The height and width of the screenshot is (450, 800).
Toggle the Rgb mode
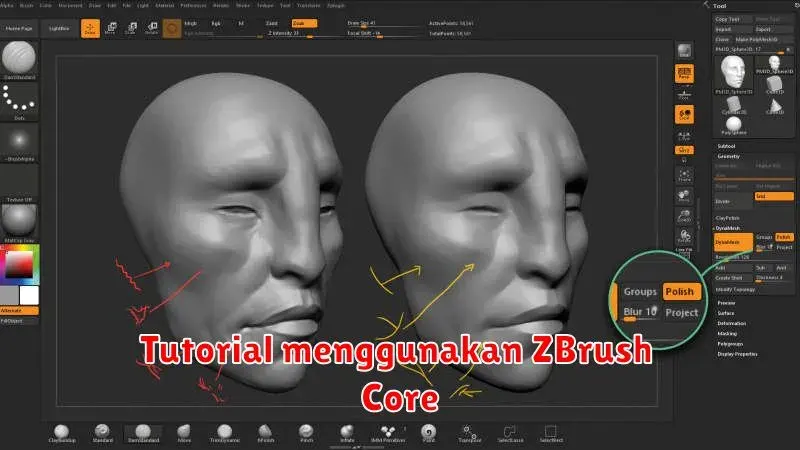click(x=216, y=23)
